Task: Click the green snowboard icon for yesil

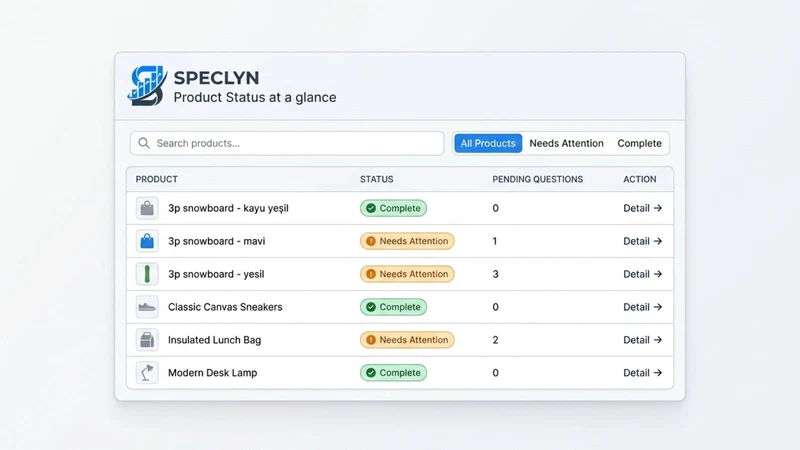Action: 147,274
